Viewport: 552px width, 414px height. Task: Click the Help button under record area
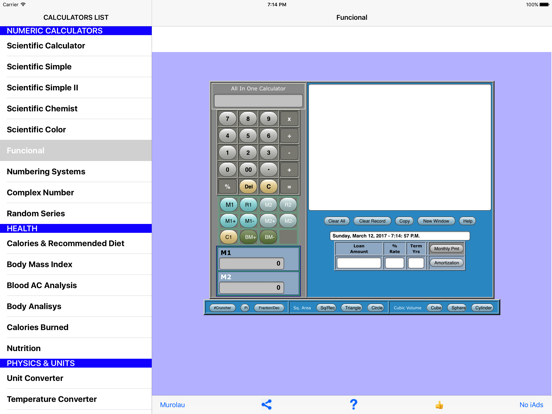[468, 221]
